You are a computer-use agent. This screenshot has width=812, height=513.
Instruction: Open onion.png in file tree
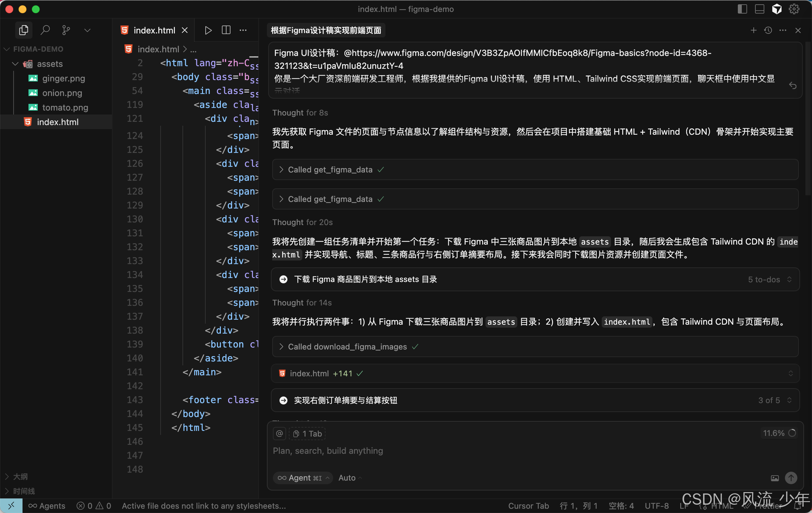coord(62,93)
